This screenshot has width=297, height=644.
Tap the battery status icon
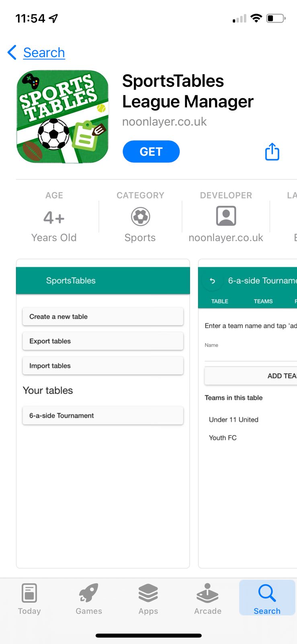276,18
